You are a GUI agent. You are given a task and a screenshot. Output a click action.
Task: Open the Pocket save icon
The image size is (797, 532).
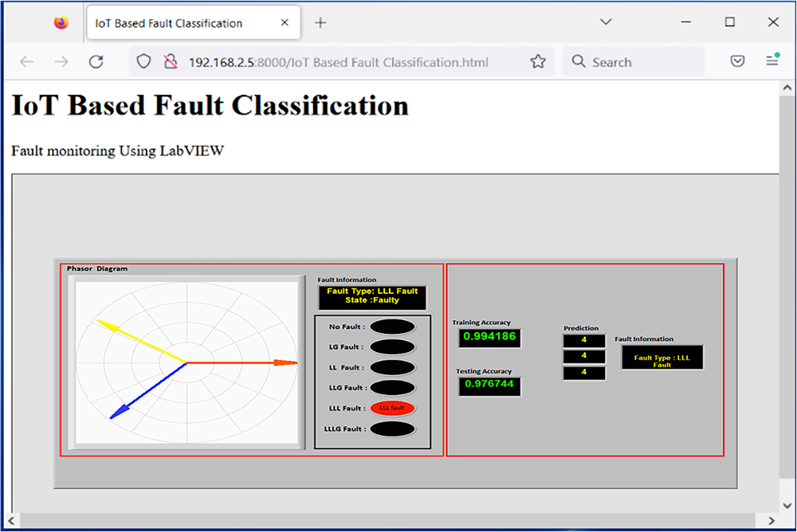click(x=737, y=61)
